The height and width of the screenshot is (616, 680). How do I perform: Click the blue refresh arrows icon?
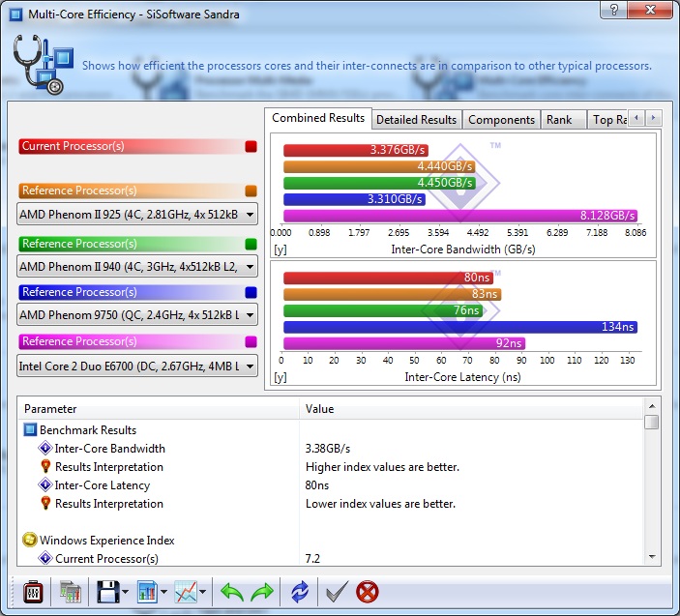(x=300, y=592)
